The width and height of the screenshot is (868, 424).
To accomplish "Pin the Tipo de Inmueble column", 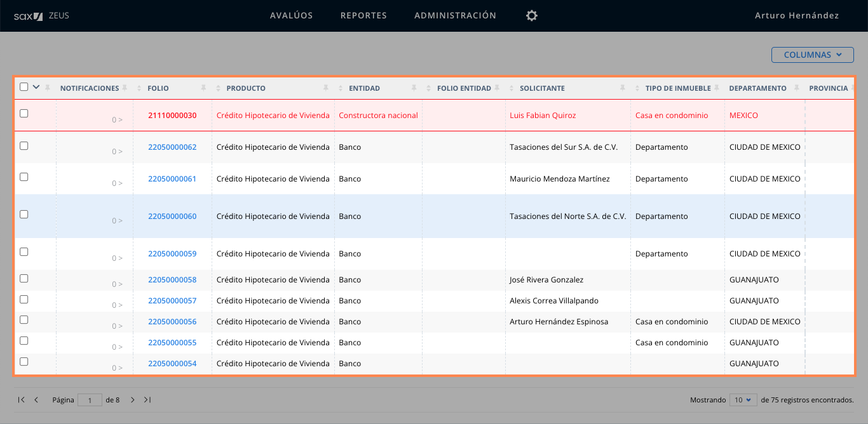I will [717, 88].
